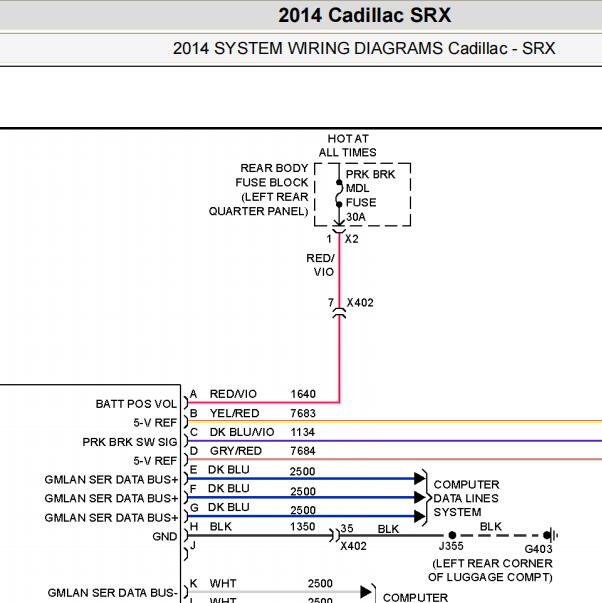This screenshot has height=603, width=602.
Task: Click circuit number '7684'
Action: tap(303, 451)
